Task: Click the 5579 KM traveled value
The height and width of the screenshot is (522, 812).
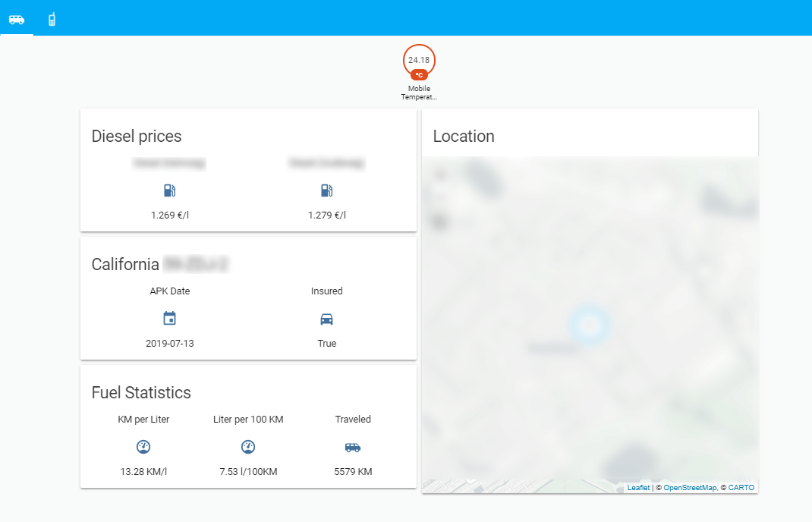Action: 353,472
